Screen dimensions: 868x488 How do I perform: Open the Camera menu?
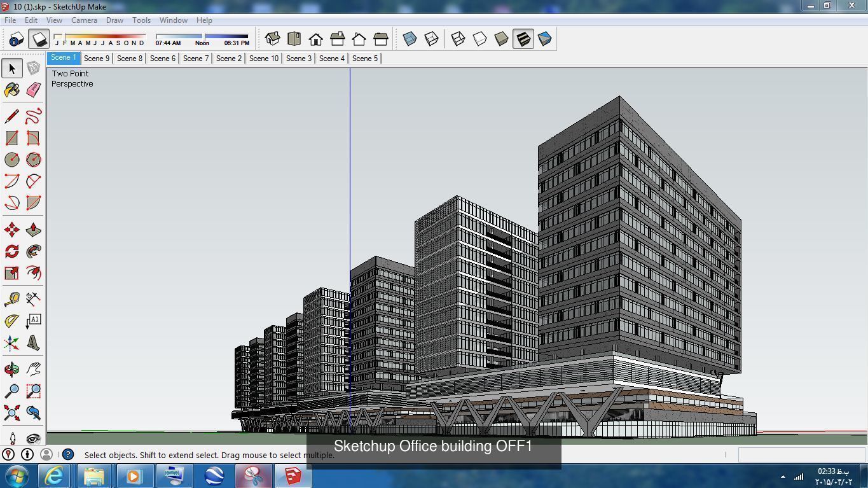point(84,20)
